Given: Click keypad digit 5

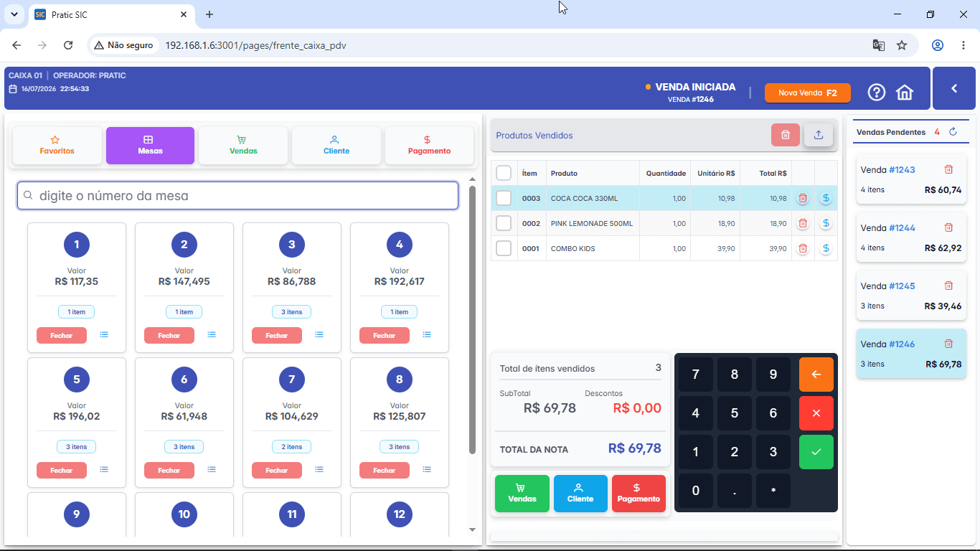Looking at the screenshot, I should [735, 413].
